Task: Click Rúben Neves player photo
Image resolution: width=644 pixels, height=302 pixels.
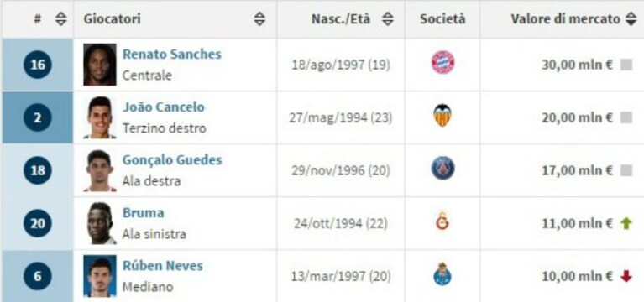Action: [100, 276]
